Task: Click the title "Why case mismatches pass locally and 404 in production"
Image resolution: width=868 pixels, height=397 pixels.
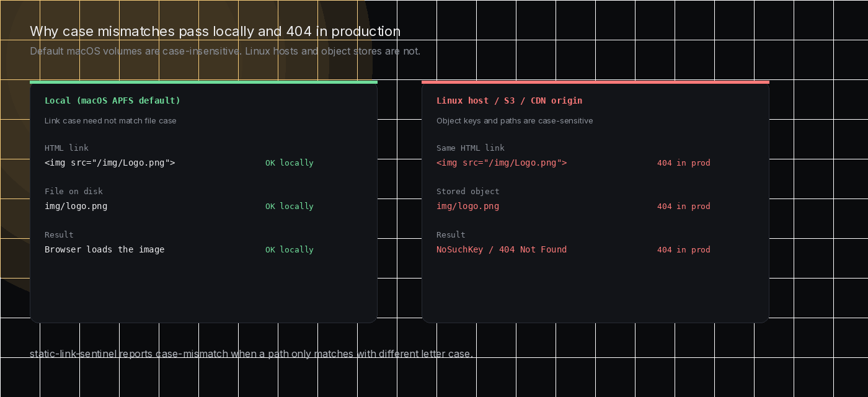Action: [x=215, y=32]
